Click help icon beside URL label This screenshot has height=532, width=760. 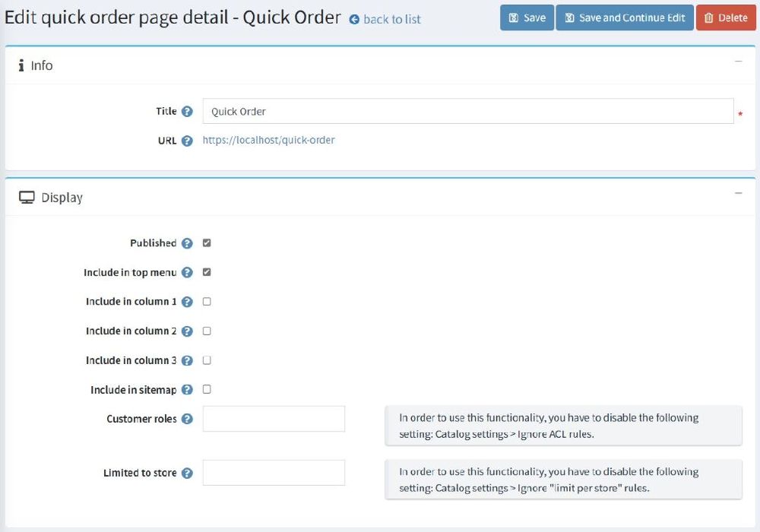tap(187, 141)
